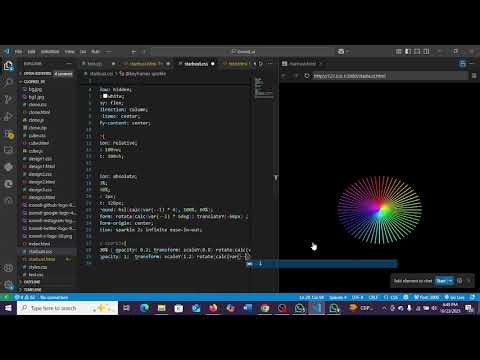Click the preview browser URL field

[x=389, y=76]
